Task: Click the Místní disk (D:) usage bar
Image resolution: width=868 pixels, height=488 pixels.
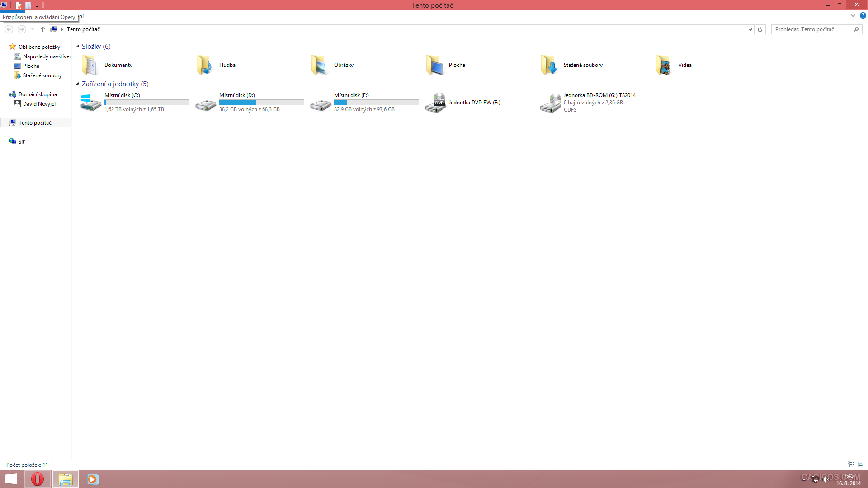Action: click(x=261, y=103)
